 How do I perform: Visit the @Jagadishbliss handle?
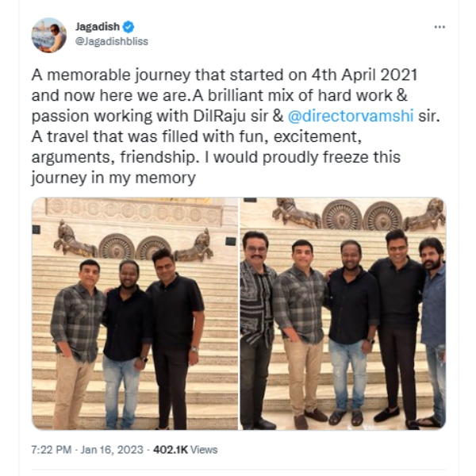[x=111, y=41]
